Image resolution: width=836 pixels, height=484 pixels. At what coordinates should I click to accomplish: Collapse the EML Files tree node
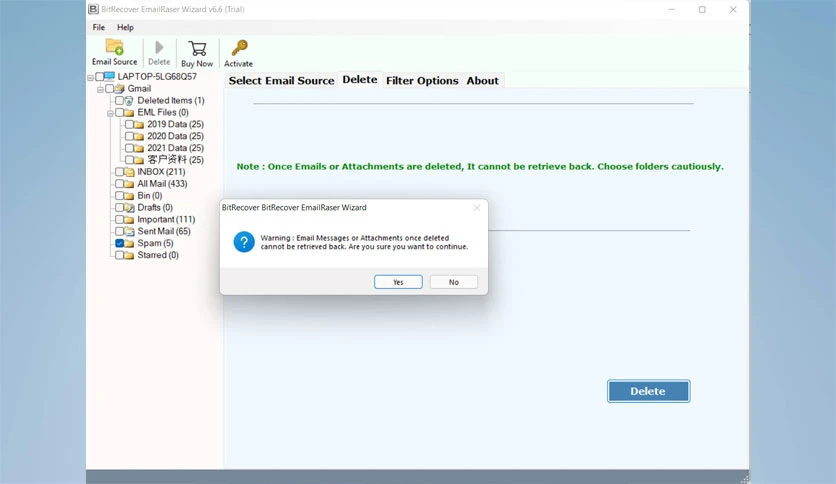point(110,114)
